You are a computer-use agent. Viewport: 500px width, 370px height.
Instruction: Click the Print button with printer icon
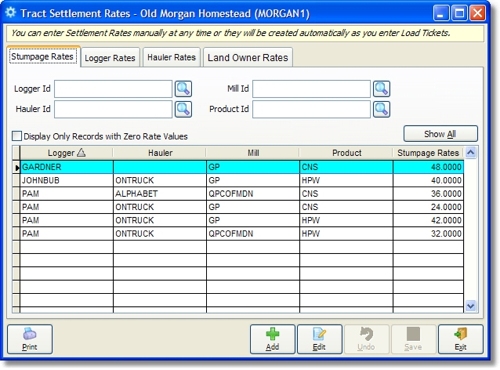(x=30, y=339)
